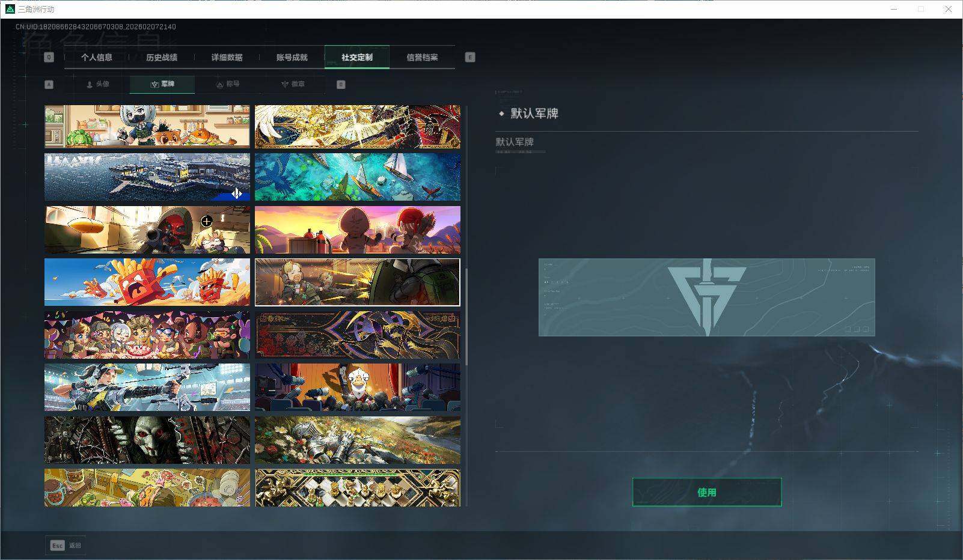Click the A key hint beside 头像
The height and width of the screenshot is (560, 963).
tap(49, 84)
